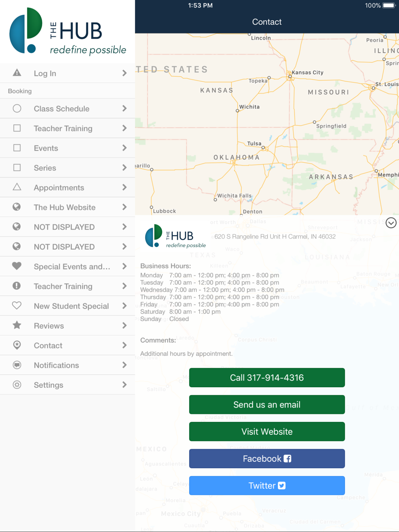Open Reviews via its right chevron

click(124, 325)
